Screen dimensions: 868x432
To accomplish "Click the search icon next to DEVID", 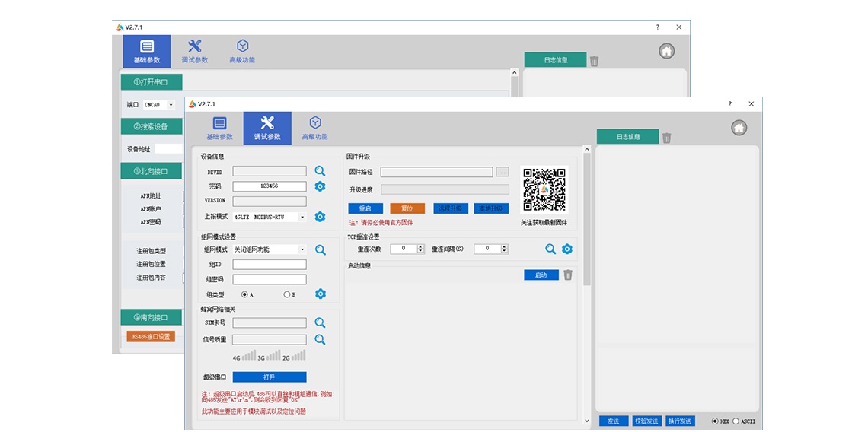I will (320, 172).
